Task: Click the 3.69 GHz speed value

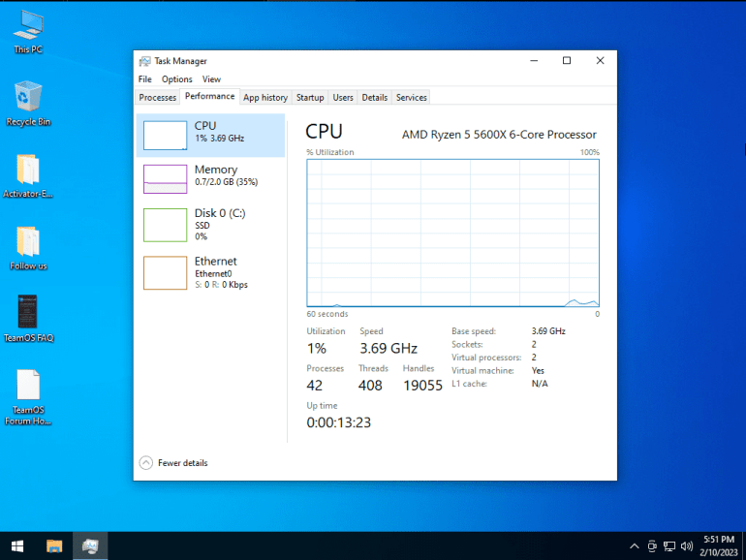Action: [389, 348]
